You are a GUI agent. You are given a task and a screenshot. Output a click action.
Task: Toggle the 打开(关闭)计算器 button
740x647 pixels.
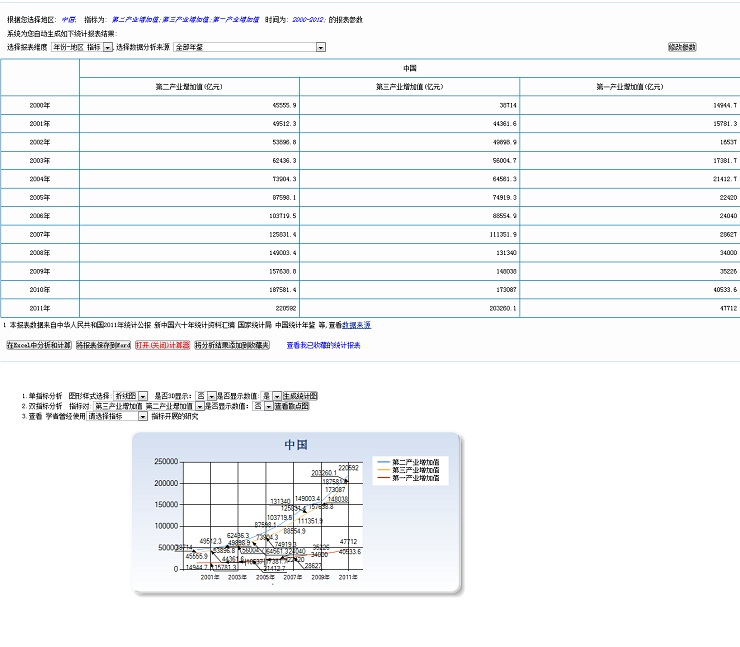point(162,345)
